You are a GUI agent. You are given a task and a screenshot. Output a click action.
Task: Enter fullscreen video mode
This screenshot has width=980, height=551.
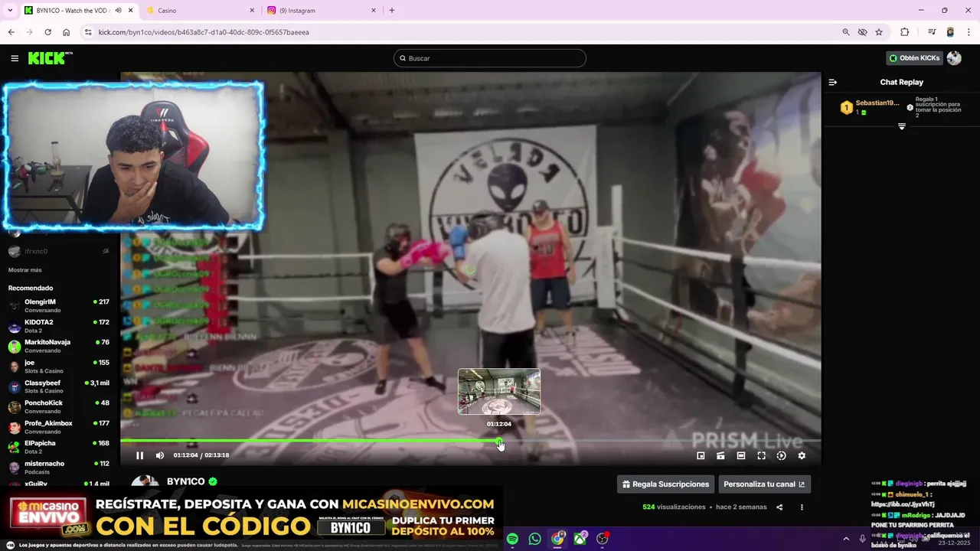[761, 455]
